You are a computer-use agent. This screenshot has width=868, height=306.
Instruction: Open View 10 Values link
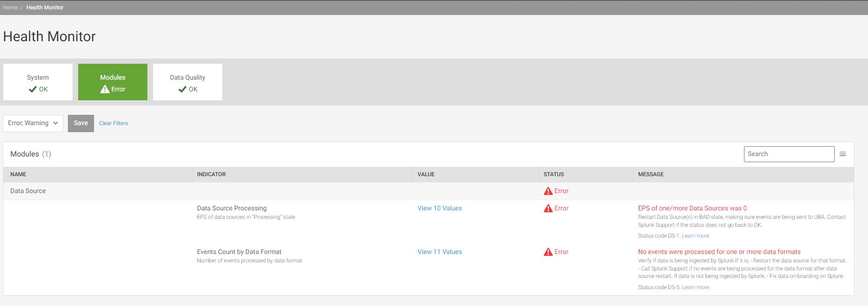click(439, 209)
